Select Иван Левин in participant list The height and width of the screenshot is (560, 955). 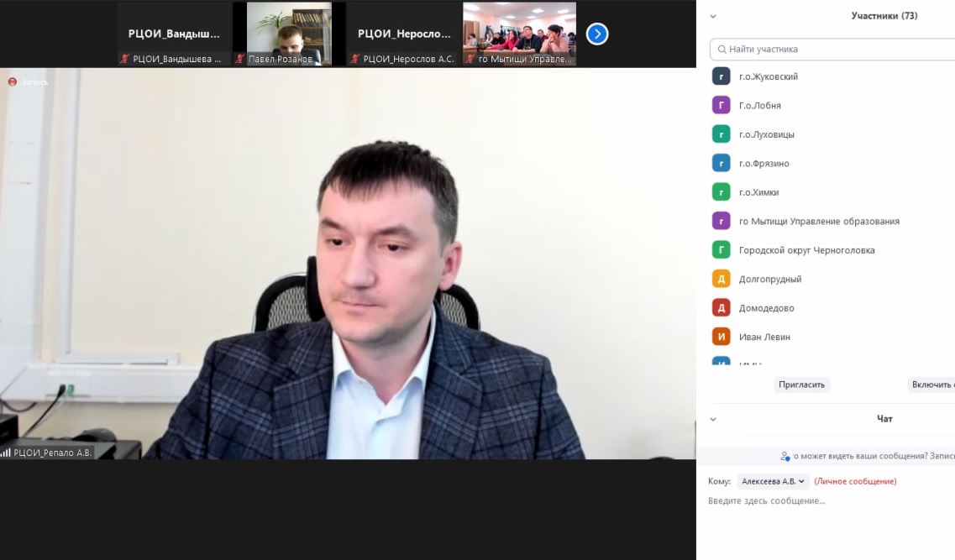pos(763,337)
